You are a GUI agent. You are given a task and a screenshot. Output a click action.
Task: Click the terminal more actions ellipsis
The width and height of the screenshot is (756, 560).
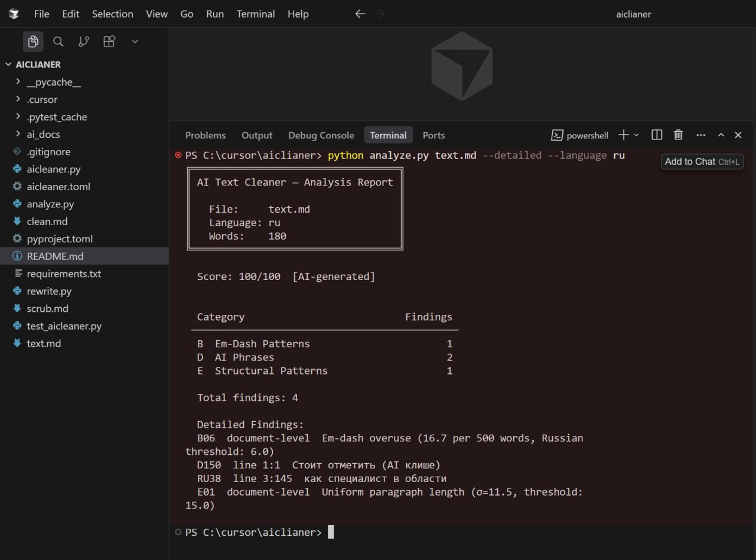(x=700, y=135)
